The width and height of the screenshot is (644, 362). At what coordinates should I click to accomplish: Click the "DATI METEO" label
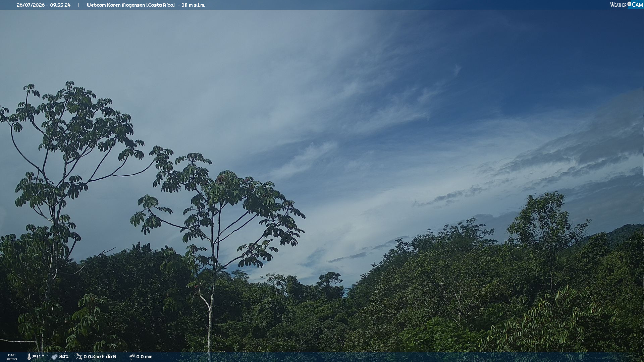pyautogui.click(x=12, y=357)
